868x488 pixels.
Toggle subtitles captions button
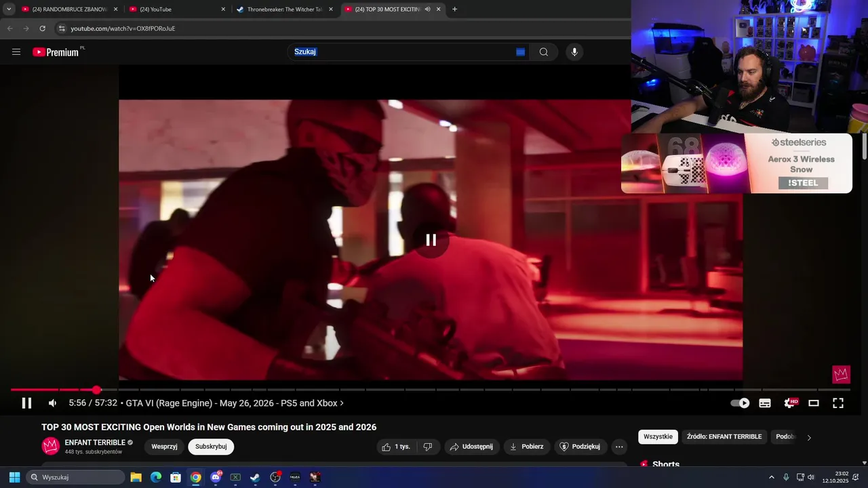(765, 403)
